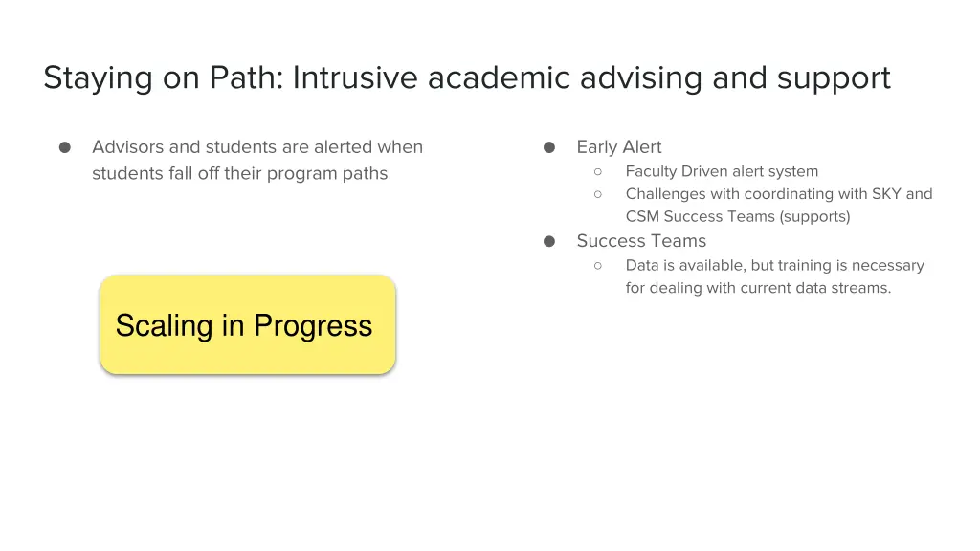Click the Success Teams heading text
The width and height of the screenshot is (980, 551).
641,241
